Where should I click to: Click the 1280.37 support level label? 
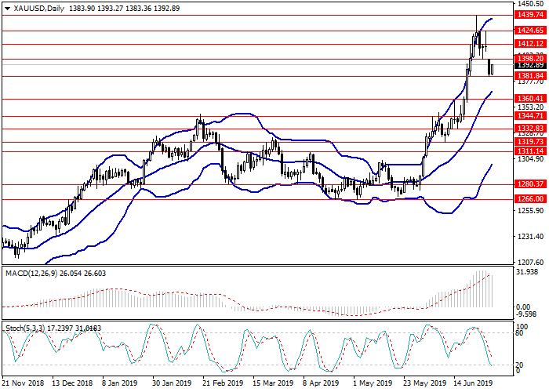(529, 185)
